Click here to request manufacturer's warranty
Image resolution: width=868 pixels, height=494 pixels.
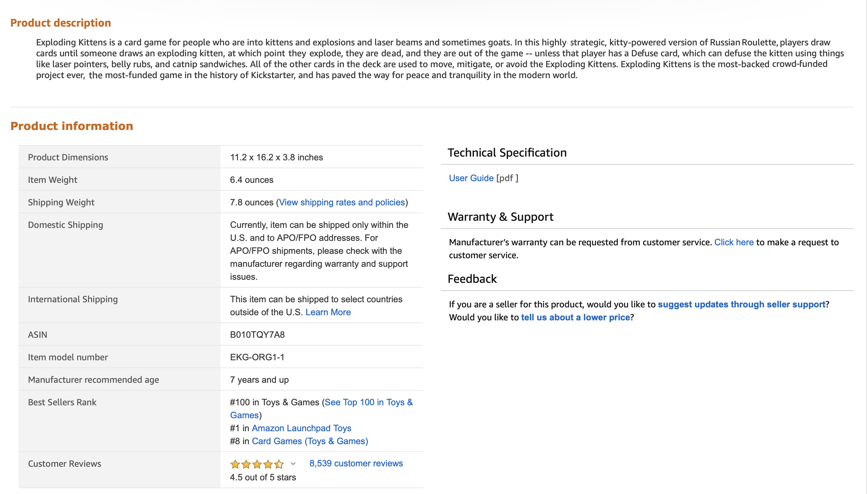tap(734, 242)
